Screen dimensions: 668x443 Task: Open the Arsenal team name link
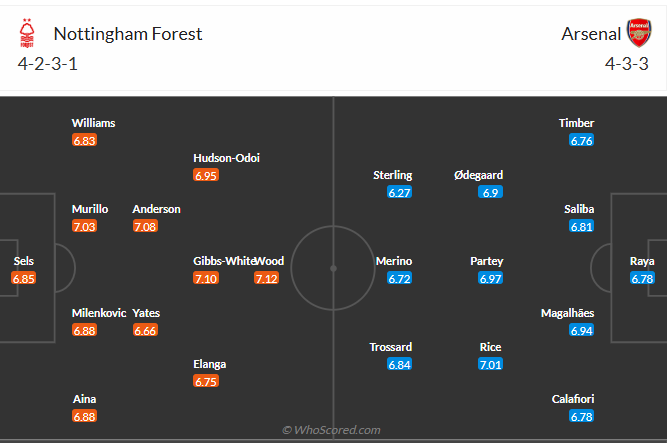(x=591, y=34)
